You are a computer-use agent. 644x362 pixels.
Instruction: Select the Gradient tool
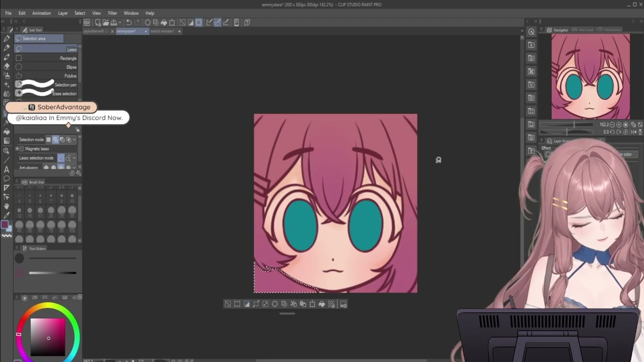[7, 141]
